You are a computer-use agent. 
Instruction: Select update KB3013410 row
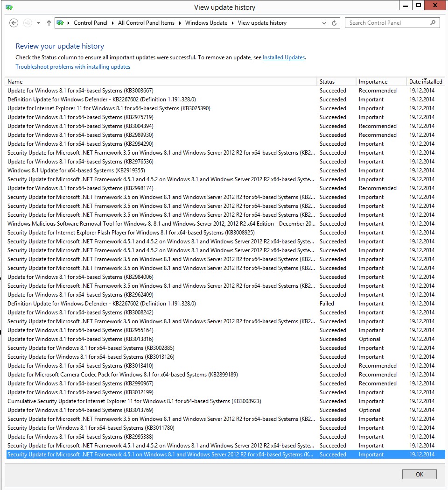coord(225,366)
